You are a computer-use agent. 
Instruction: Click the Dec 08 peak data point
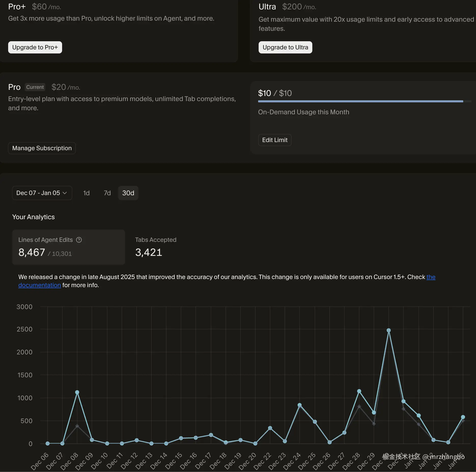click(77, 392)
